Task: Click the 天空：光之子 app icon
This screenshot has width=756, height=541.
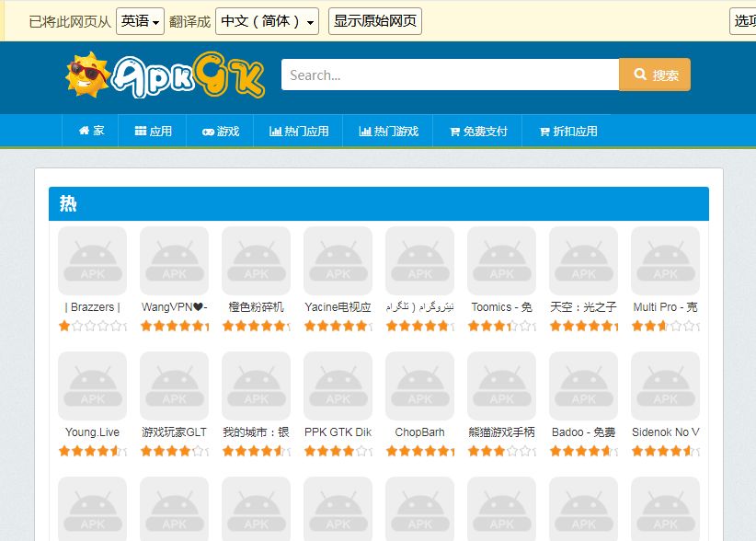Action: 583,261
